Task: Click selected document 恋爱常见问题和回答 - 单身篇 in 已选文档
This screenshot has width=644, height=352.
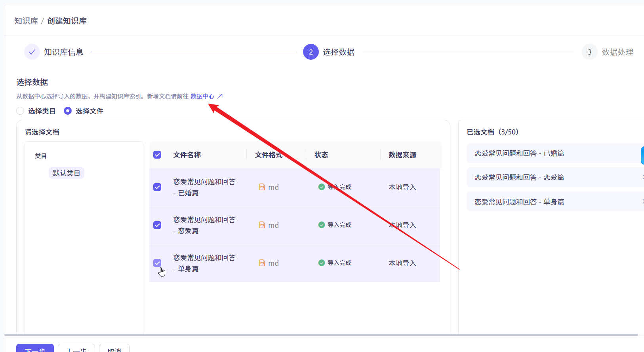Action: (519, 202)
